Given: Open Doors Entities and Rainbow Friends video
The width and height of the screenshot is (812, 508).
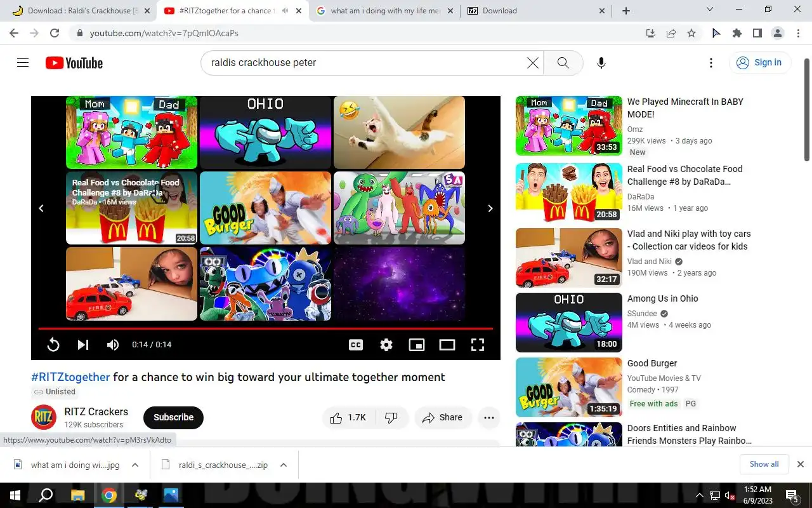Looking at the screenshot, I should (690, 434).
